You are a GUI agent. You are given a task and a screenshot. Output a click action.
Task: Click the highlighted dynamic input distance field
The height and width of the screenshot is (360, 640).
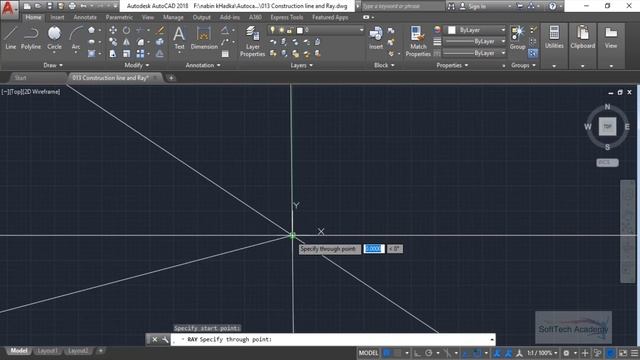click(373, 249)
